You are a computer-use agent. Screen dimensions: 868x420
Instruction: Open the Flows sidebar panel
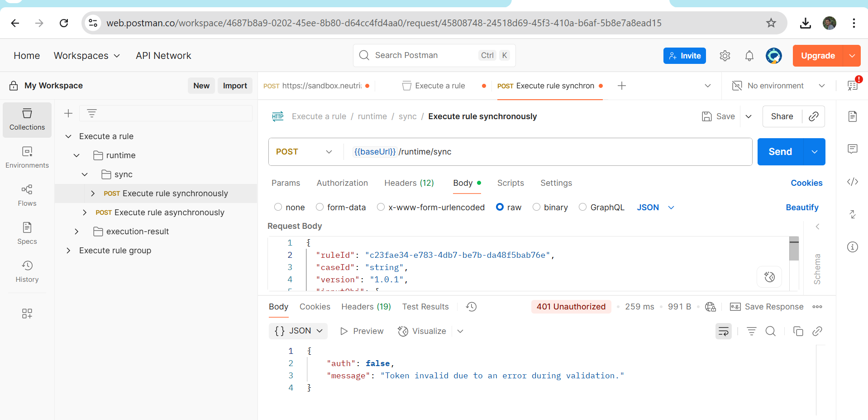[x=27, y=196]
